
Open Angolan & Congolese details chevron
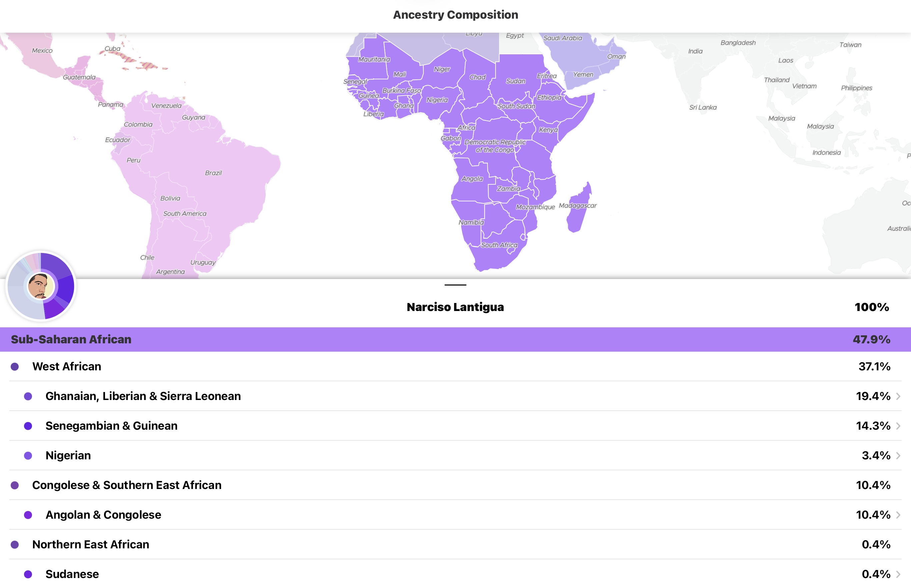tap(898, 515)
